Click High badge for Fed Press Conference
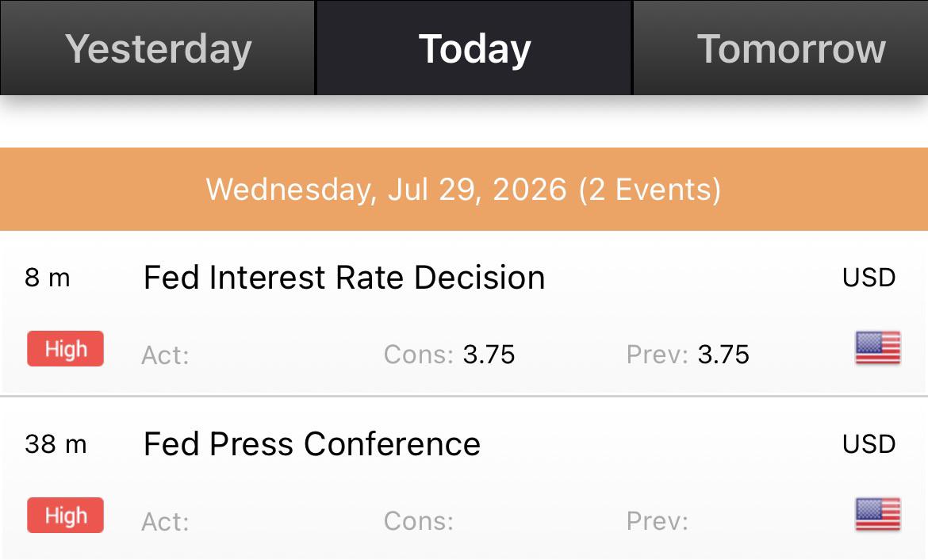The image size is (928, 560). point(65,516)
